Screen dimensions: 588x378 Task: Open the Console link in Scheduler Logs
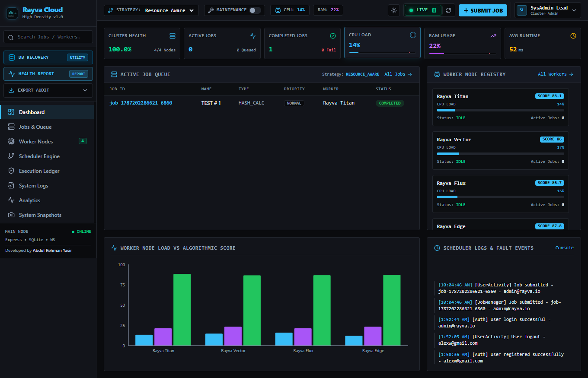[564, 248]
